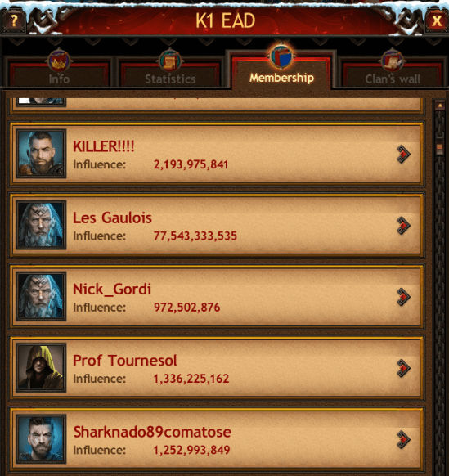Select the Membership tab
The width and height of the screenshot is (449, 476).
click(281, 72)
